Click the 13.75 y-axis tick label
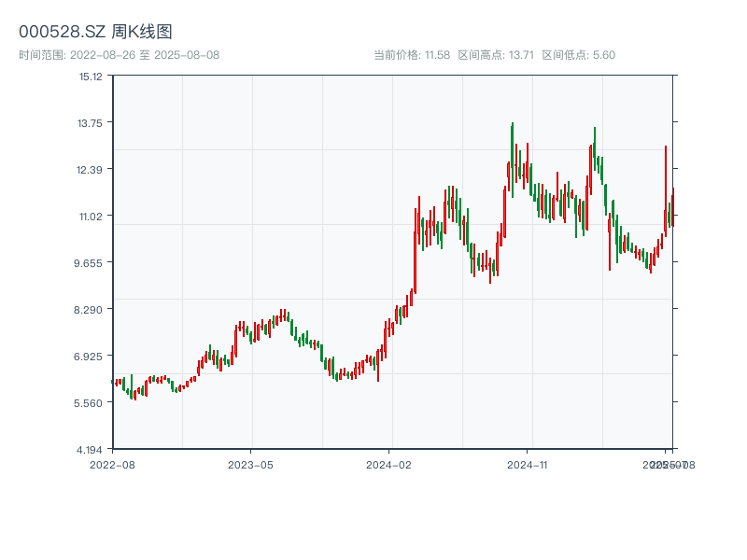 click(91, 123)
